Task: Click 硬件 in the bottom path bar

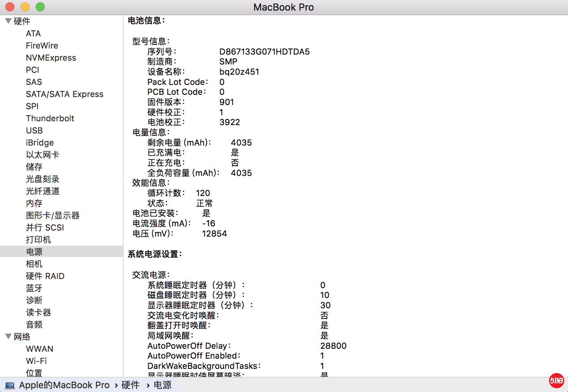Action: point(130,385)
